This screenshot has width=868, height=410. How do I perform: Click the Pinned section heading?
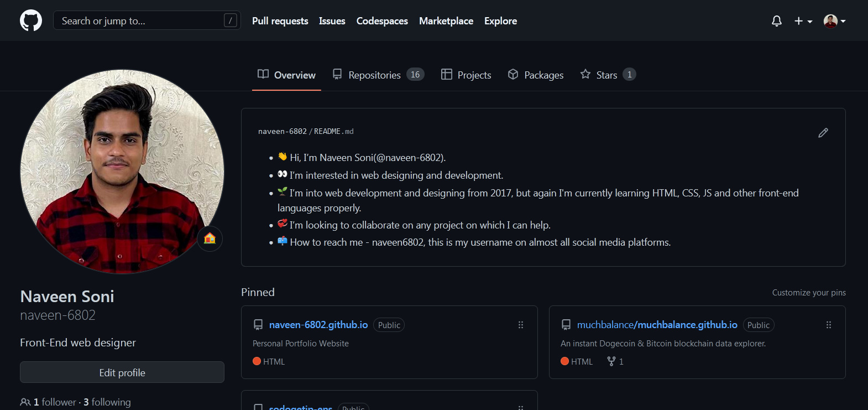[258, 292]
